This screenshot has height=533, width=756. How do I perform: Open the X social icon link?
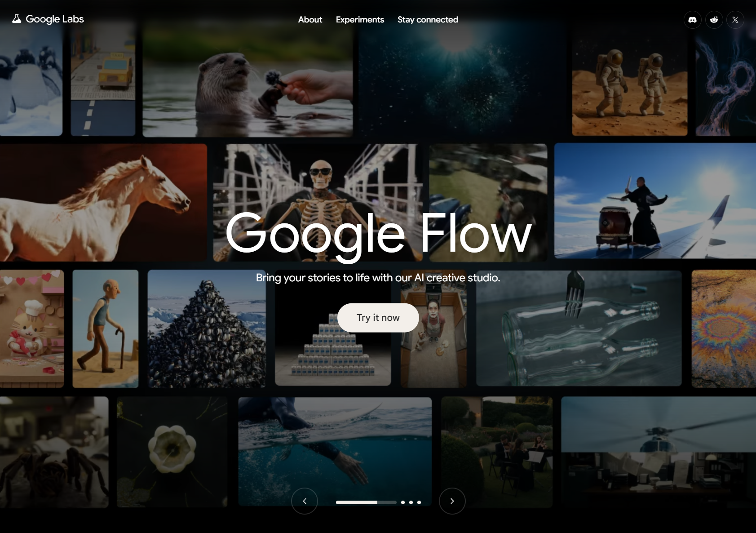pos(735,20)
